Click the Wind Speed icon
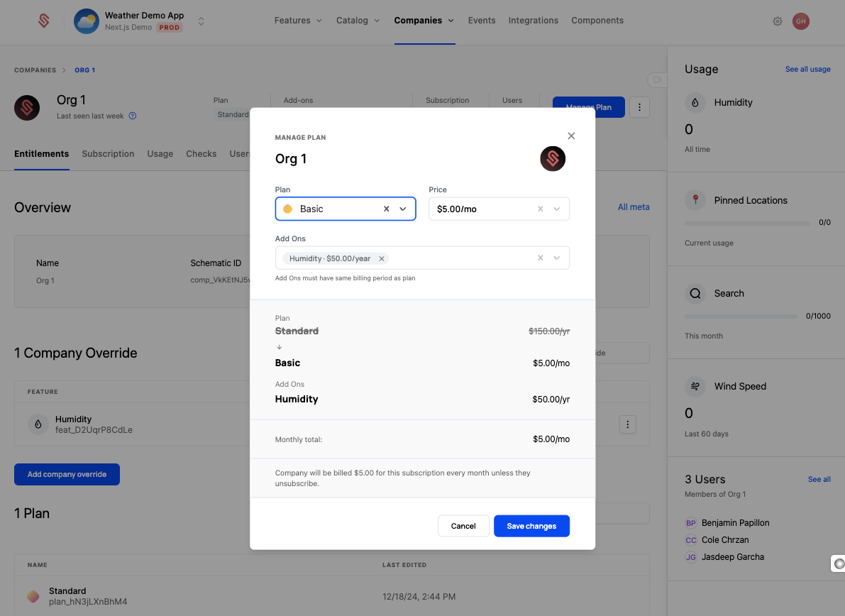 (x=695, y=387)
